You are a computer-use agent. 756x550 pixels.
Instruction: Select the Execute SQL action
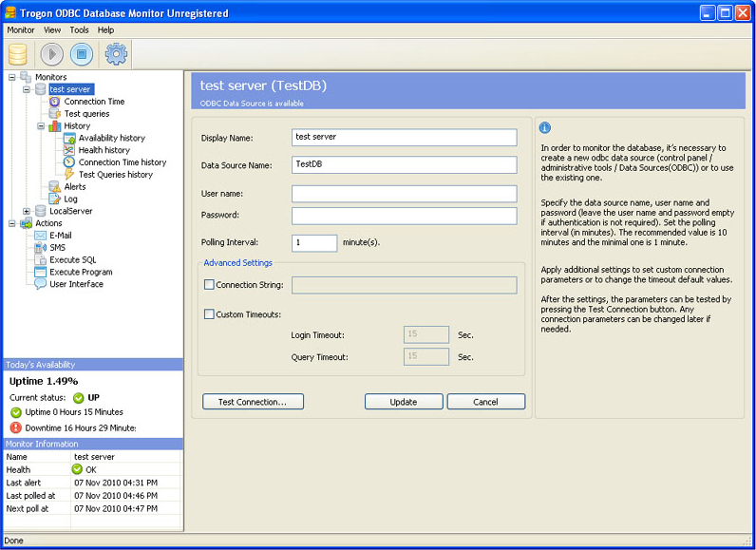[x=72, y=259]
